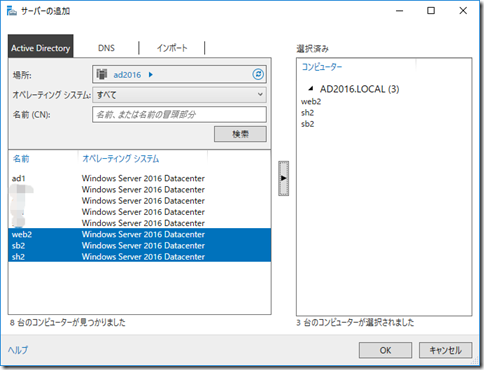Click the ad2016 location link
This screenshot has width=484, height=370.
tap(127, 75)
